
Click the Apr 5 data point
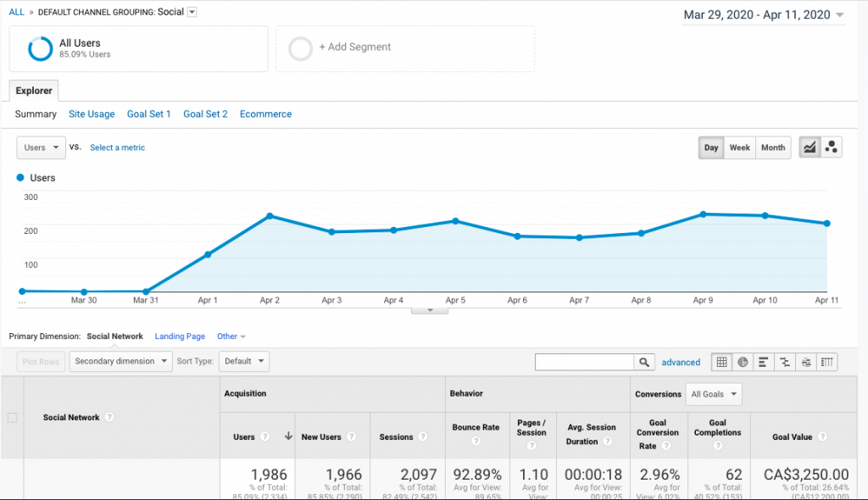[455, 221]
